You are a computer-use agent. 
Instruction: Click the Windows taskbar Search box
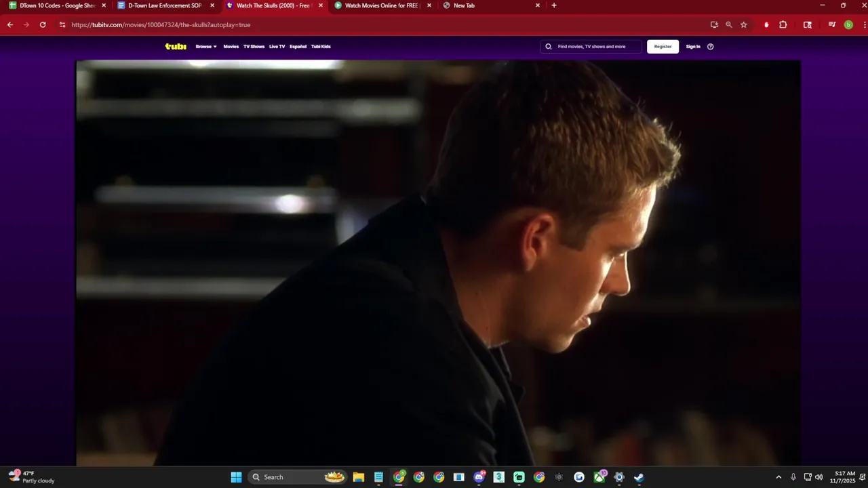pos(297,477)
